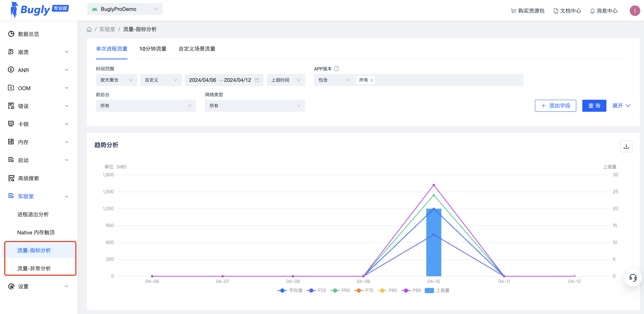The height and width of the screenshot is (314, 644).
Task: Click the OOM sidebar icon
Action: (11, 88)
